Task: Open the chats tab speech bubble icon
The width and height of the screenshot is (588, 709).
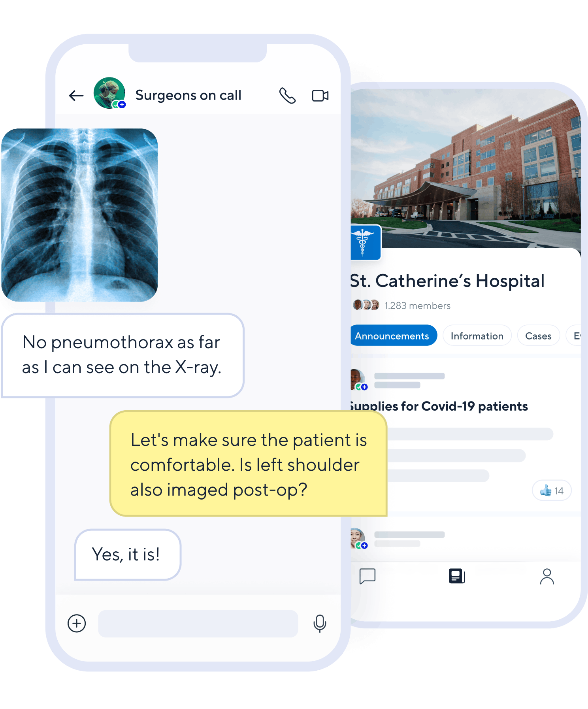Action: coord(367,576)
